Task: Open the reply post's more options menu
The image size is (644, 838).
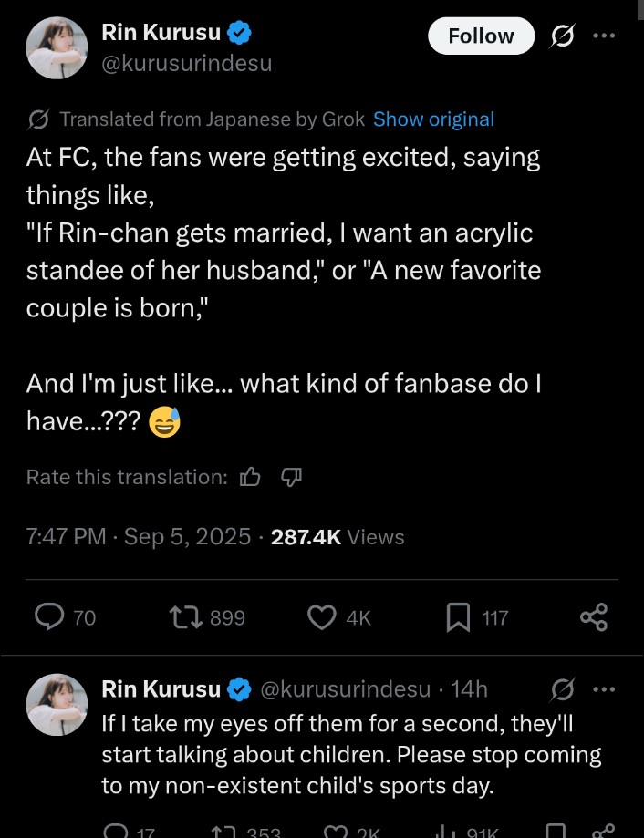Action: point(604,689)
